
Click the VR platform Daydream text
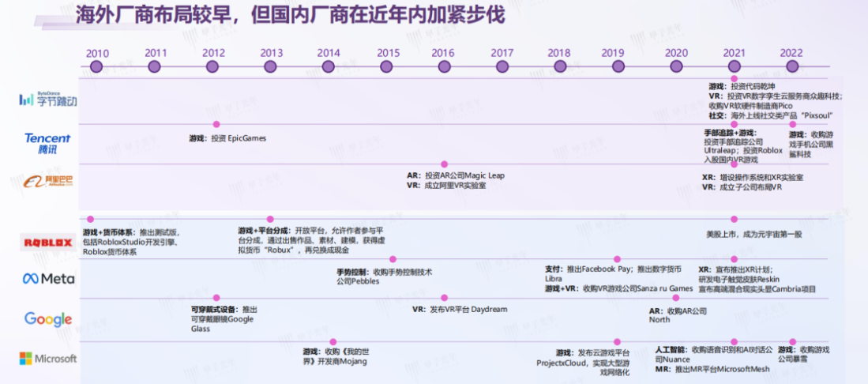460,309
